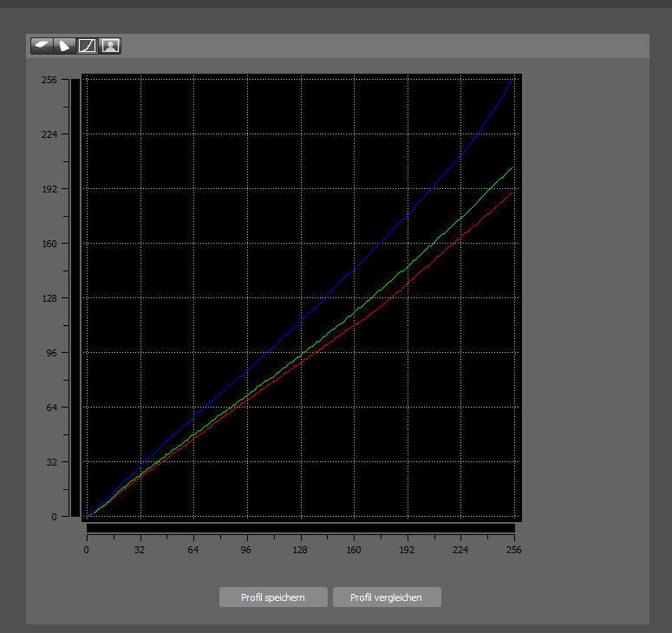Click the red curve's right end

pyautogui.click(x=512, y=193)
